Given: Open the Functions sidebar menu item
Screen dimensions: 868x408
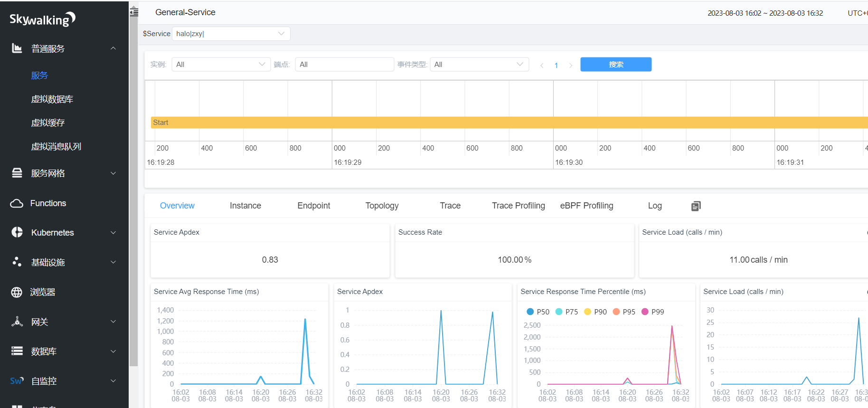Looking at the screenshot, I should (48, 203).
